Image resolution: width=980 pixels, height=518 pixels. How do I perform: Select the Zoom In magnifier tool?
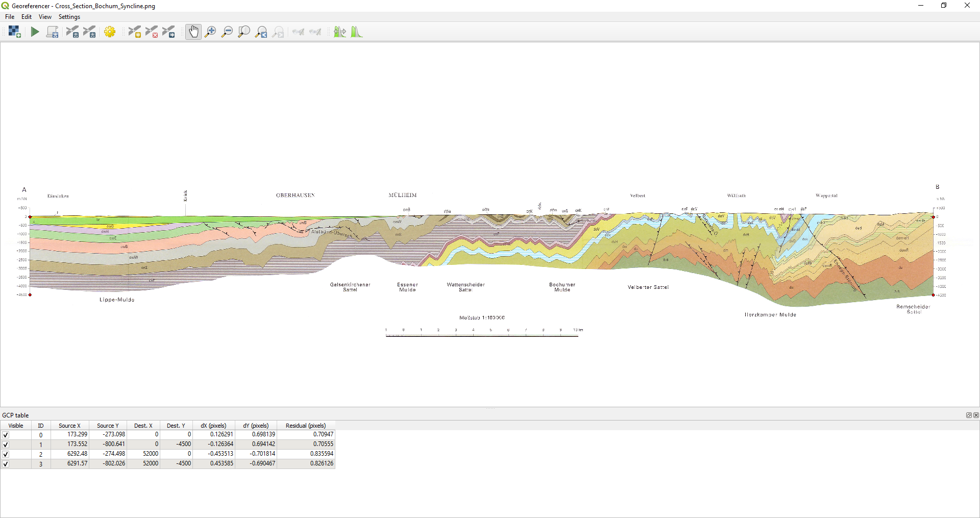click(210, 32)
